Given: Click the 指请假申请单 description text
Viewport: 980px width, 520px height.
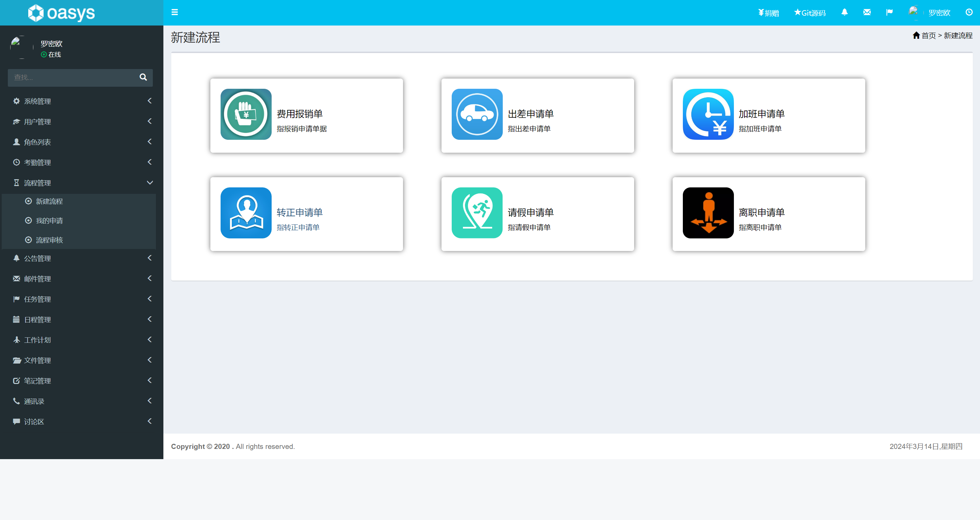Looking at the screenshot, I should (529, 227).
